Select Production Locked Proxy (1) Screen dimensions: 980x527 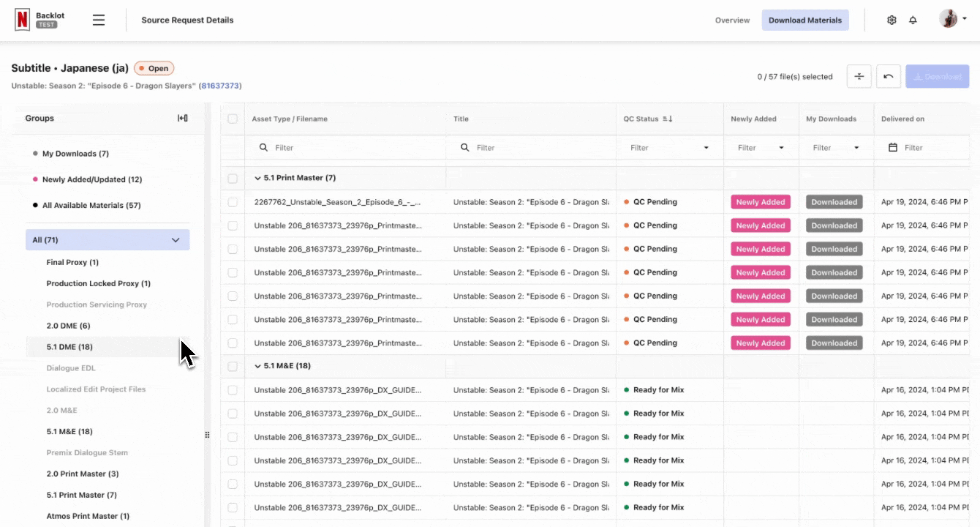pos(98,283)
